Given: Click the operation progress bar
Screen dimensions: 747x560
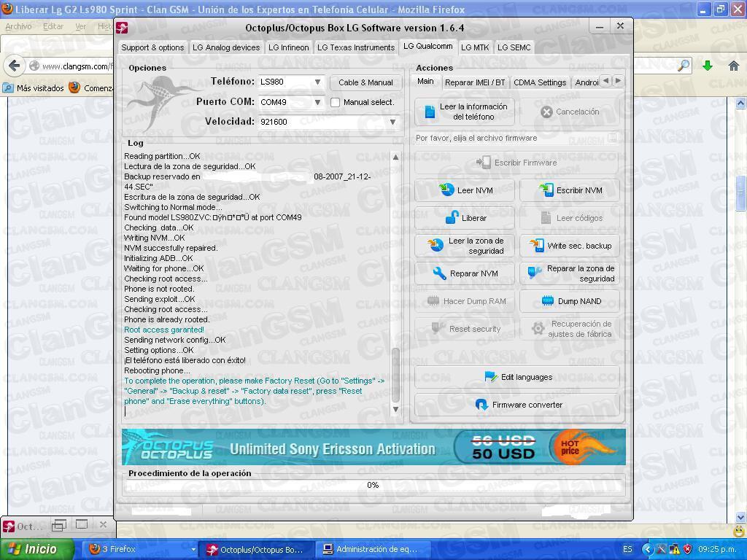Looking at the screenshot, I should click(x=373, y=485).
